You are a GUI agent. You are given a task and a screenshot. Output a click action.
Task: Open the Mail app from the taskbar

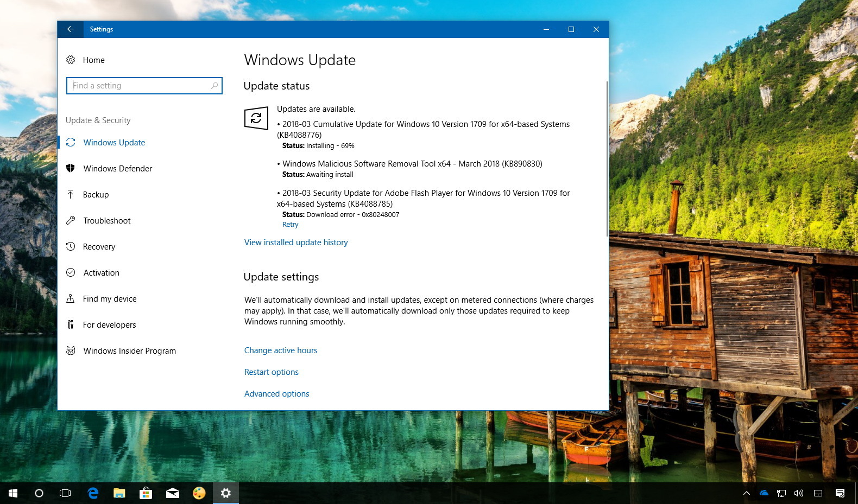(x=173, y=493)
